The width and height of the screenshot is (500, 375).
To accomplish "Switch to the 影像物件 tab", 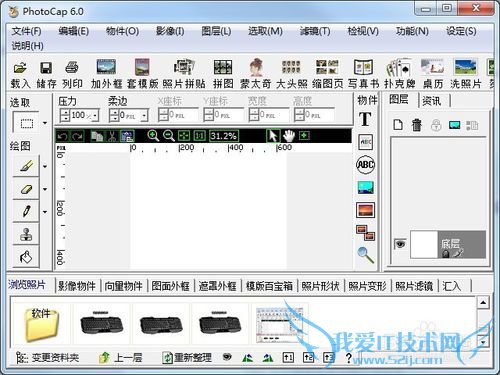I will [x=77, y=286].
